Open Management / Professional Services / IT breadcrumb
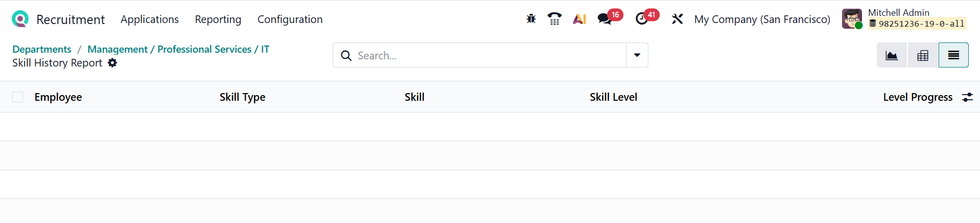 [178, 49]
